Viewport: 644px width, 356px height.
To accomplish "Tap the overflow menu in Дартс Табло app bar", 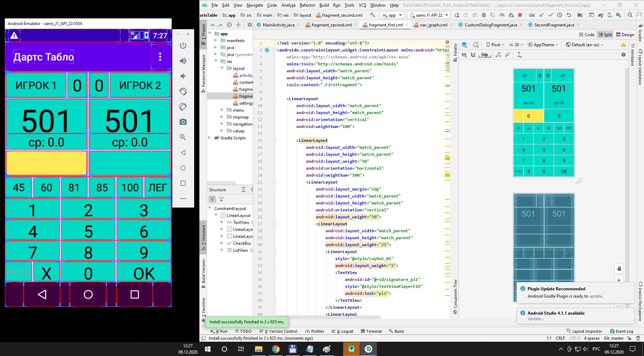I will (160, 57).
